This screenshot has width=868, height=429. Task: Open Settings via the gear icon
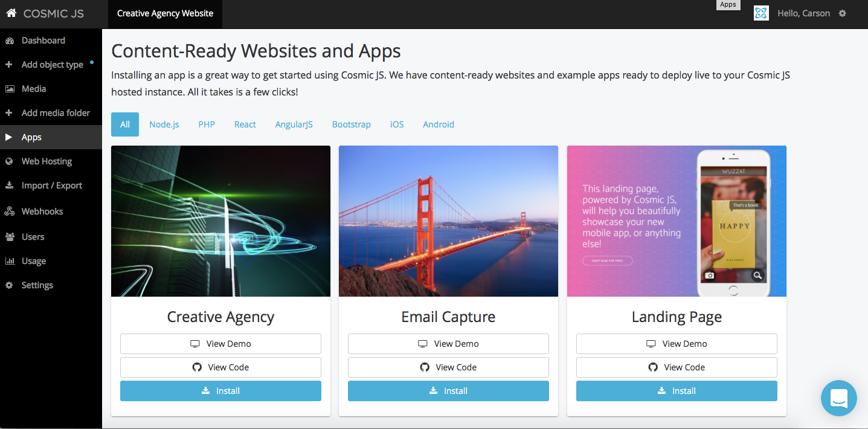(843, 13)
